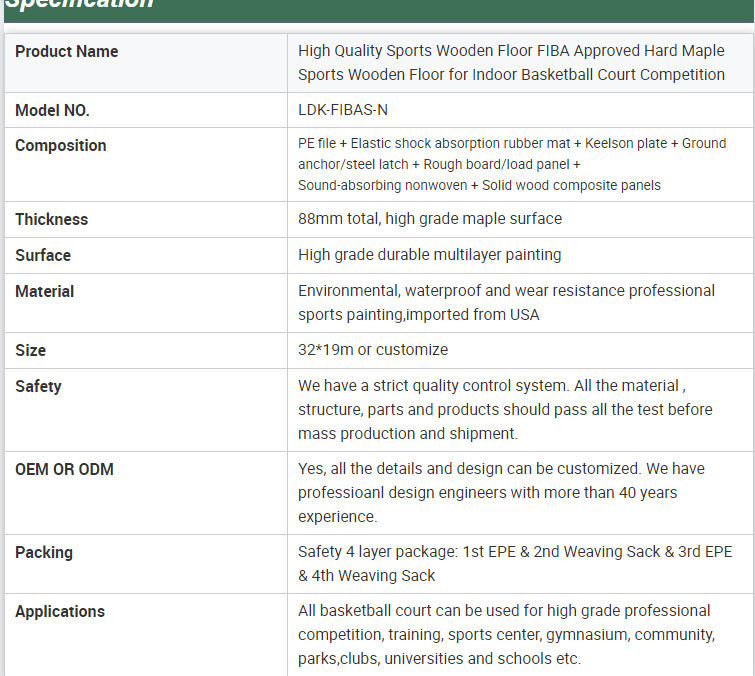The width and height of the screenshot is (755, 676).
Task: Click the 88mm total thickness value
Action: tap(430, 219)
